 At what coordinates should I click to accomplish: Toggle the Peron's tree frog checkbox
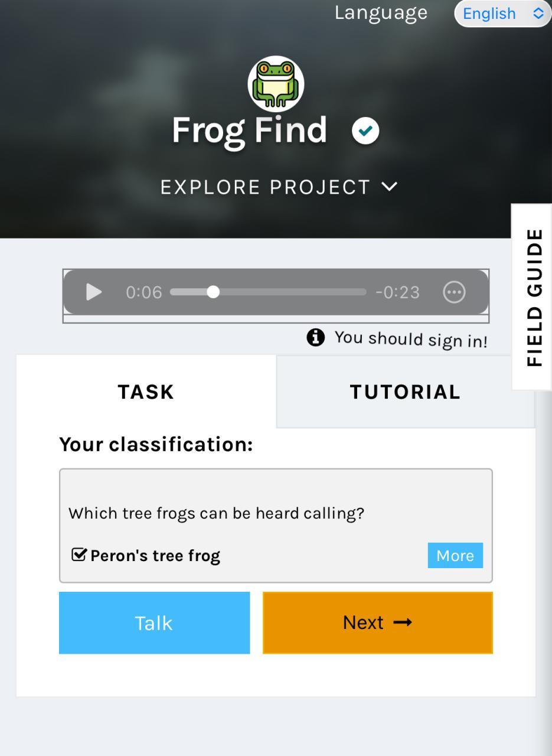click(79, 555)
